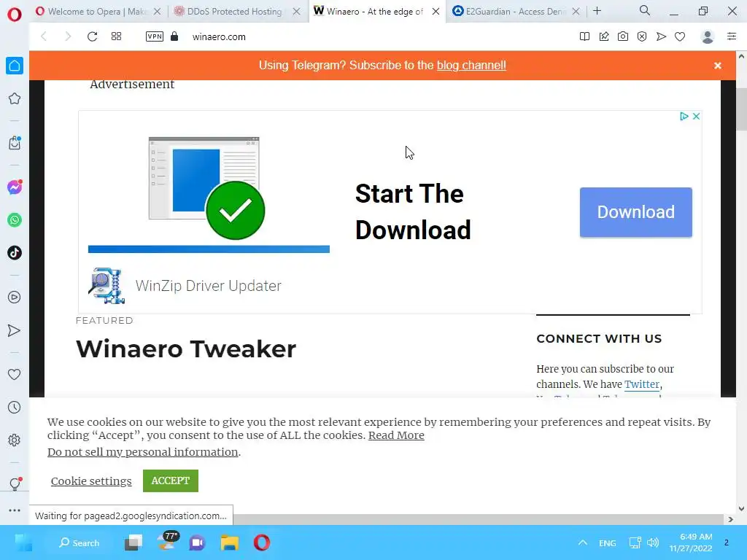
Task: Dismiss the orange Telegram banner
Action: pyautogui.click(x=718, y=66)
